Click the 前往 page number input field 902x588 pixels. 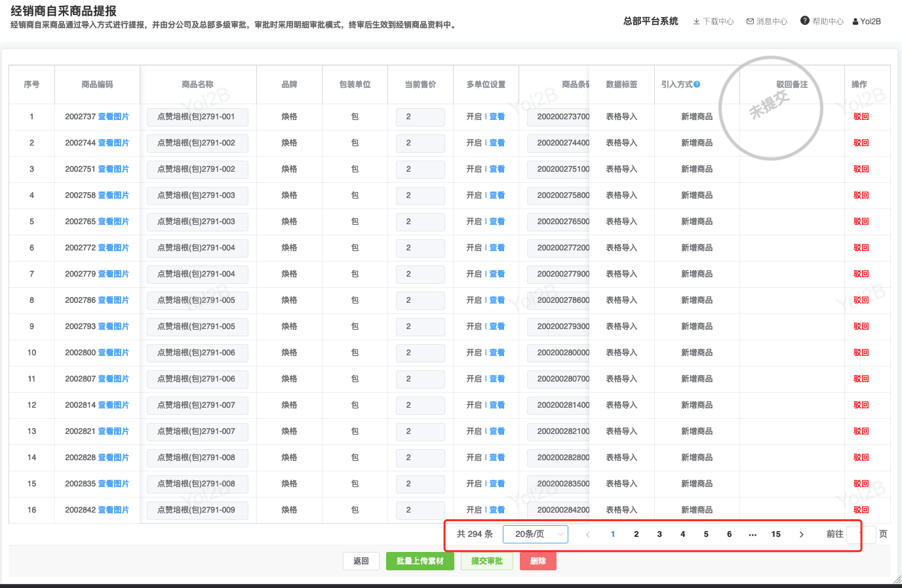[x=861, y=534]
